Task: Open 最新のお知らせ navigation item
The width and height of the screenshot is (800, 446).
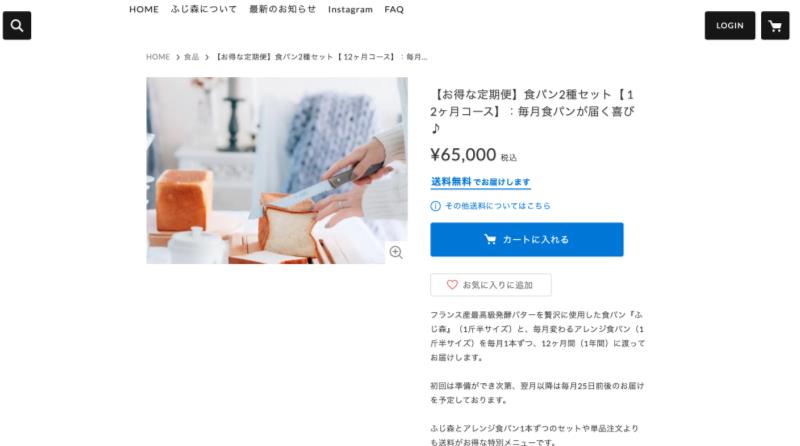Action: tap(283, 9)
